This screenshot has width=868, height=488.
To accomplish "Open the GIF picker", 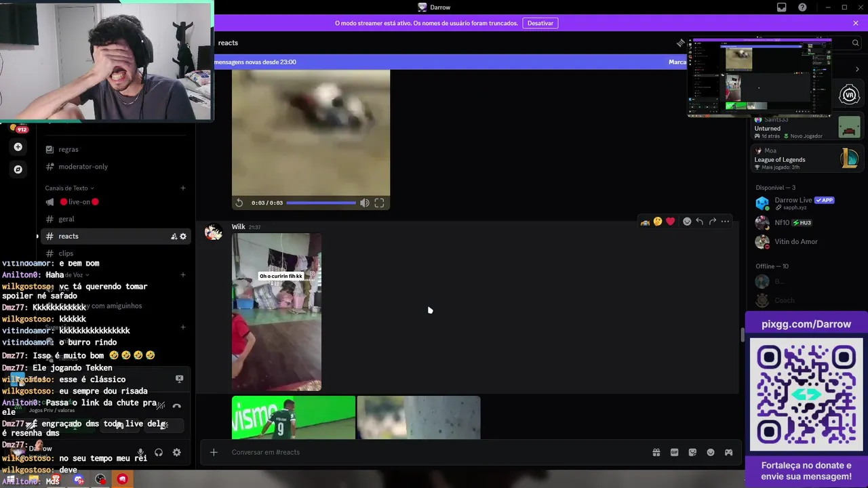I will (674, 452).
